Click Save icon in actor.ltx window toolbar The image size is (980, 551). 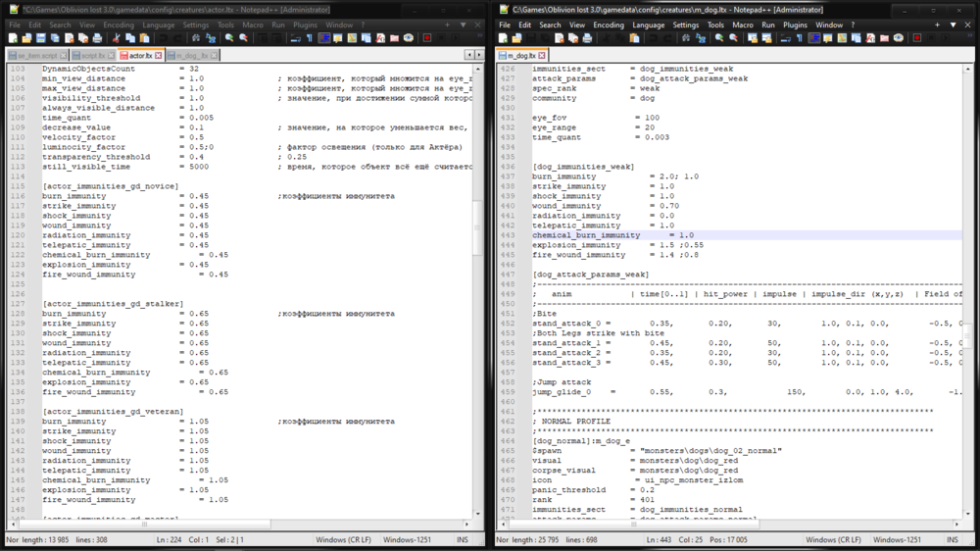[x=42, y=38]
